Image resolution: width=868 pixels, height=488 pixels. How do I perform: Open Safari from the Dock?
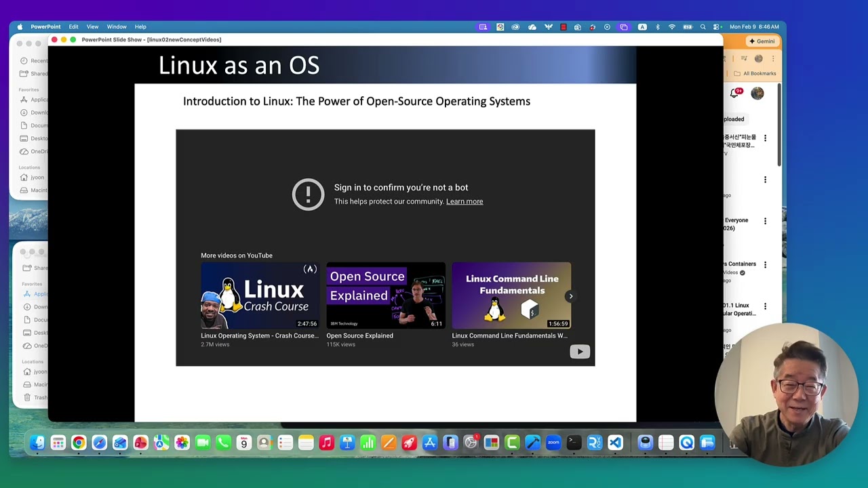point(100,443)
